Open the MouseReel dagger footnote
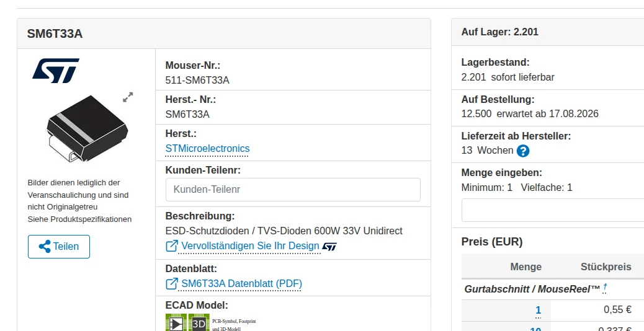Viewport: 644px width, 331px height. [605, 289]
